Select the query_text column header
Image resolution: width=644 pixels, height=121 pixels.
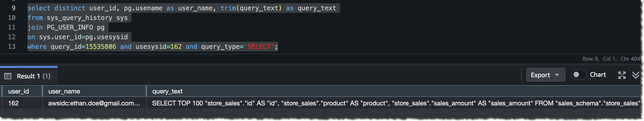point(393,91)
